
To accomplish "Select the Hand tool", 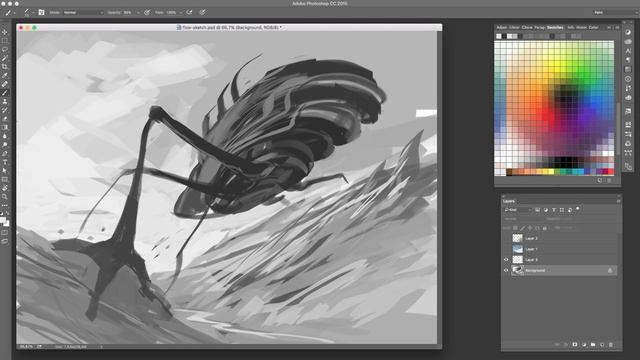I will point(5,188).
